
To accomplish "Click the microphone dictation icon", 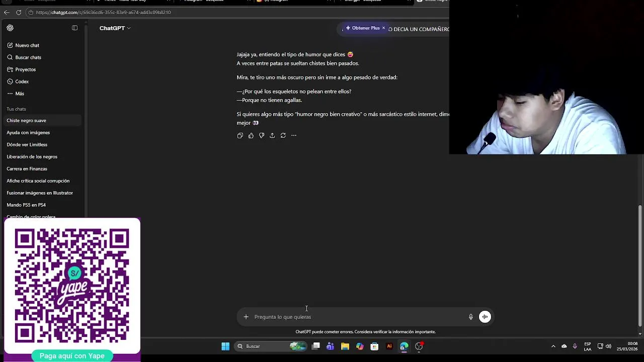I will [471, 317].
